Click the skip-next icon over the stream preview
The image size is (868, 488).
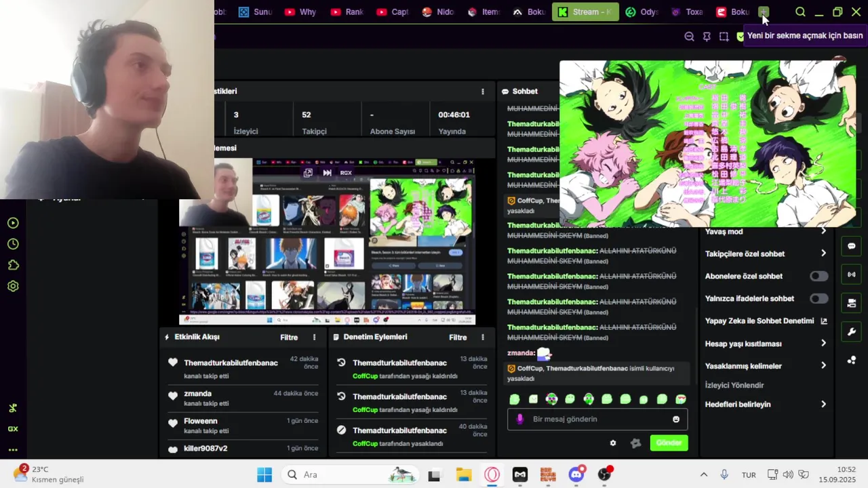tap(328, 173)
